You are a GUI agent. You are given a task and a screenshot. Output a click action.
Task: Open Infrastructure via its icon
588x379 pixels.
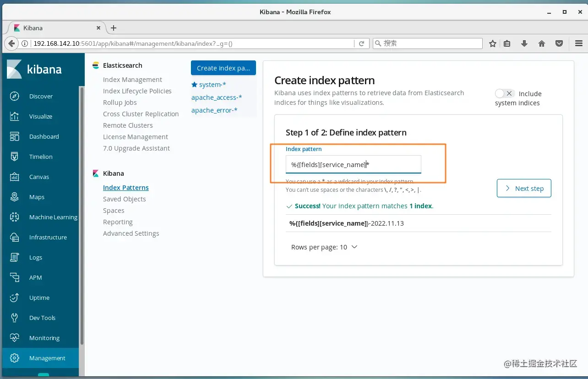[x=15, y=237]
